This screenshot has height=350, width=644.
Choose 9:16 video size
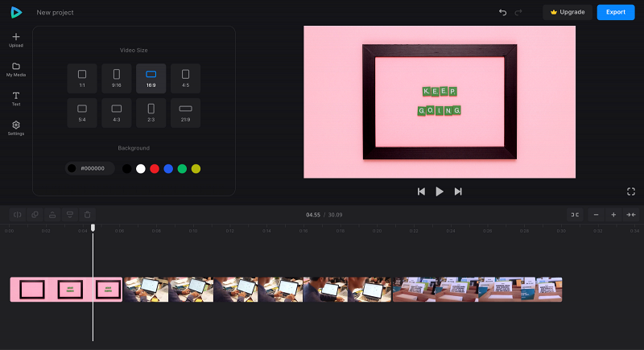click(117, 78)
